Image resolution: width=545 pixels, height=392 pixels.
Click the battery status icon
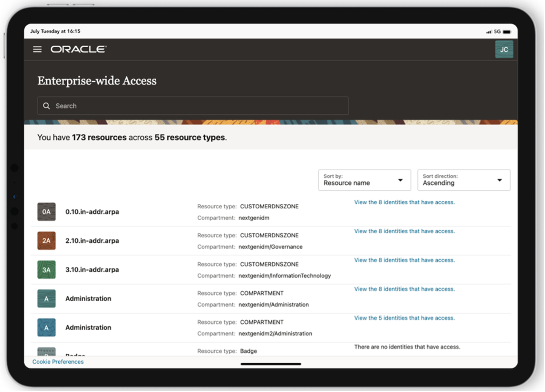507,32
